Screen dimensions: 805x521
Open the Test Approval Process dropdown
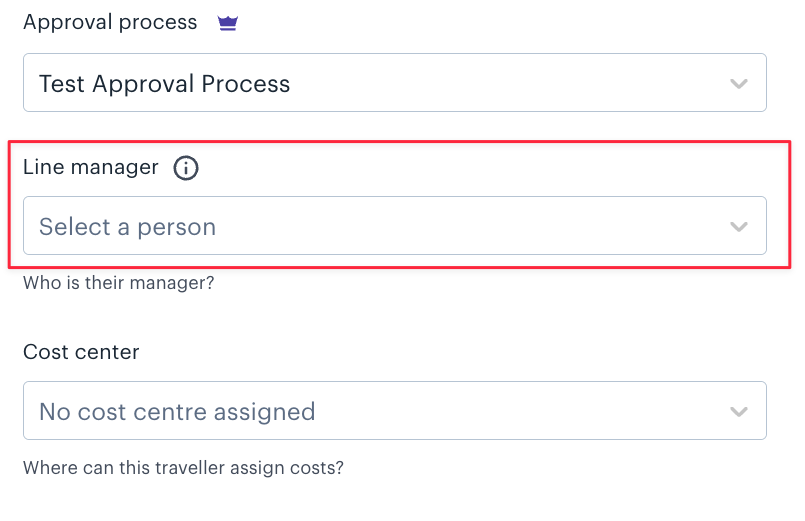click(395, 83)
